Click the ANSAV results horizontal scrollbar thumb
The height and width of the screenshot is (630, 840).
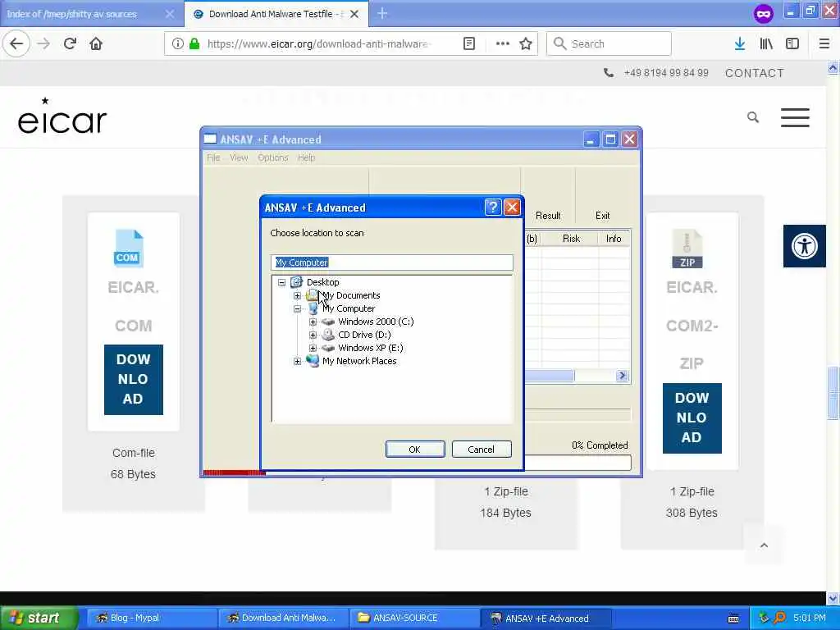(x=549, y=376)
